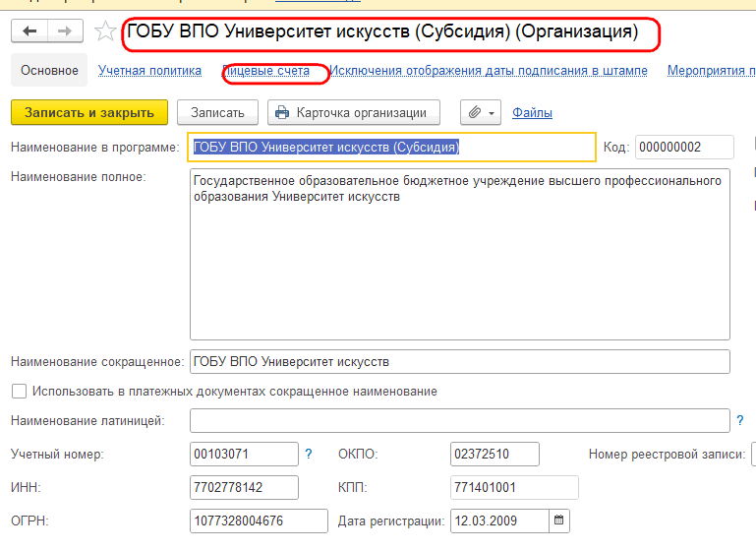Screen dimensions: 756x551
Task: Focus the Наименование в программе field
Action: coord(392,148)
